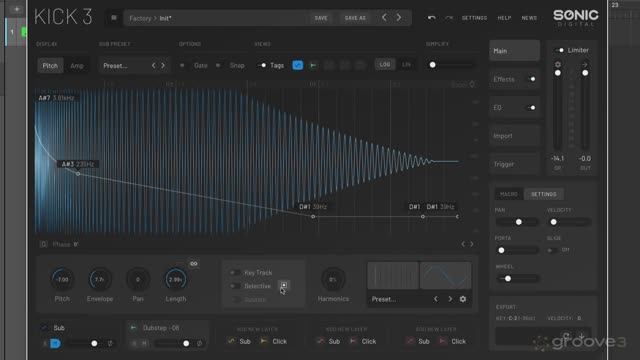Click the arrow icon above output fader
Viewport: 640px width, 360px height.
pyautogui.click(x=584, y=64)
